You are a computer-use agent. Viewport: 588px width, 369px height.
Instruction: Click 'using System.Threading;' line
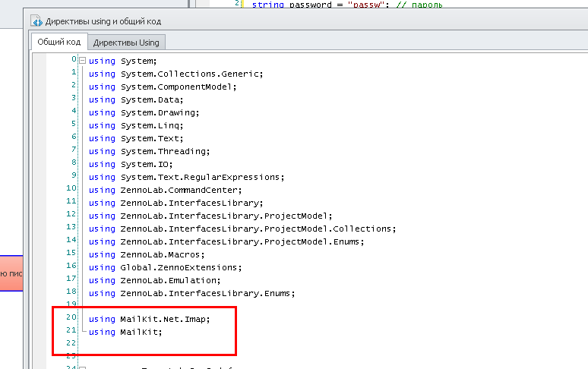pyautogui.click(x=149, y=151)
